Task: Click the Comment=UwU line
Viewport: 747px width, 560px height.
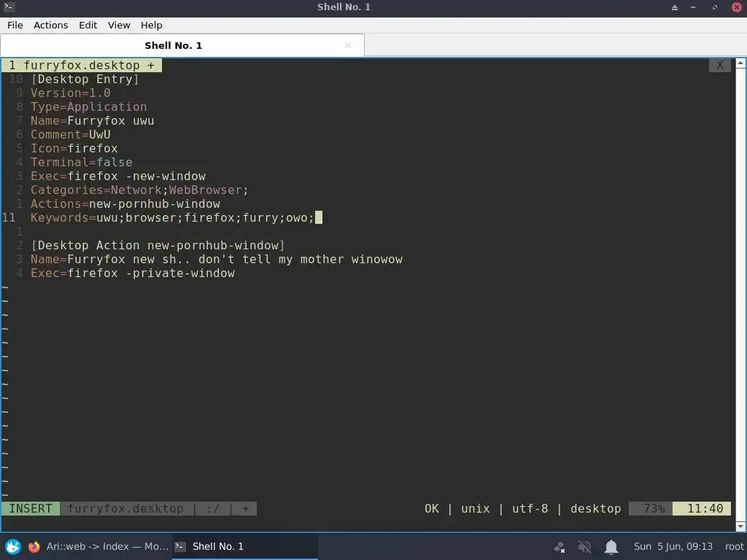Action: point(71,134)
